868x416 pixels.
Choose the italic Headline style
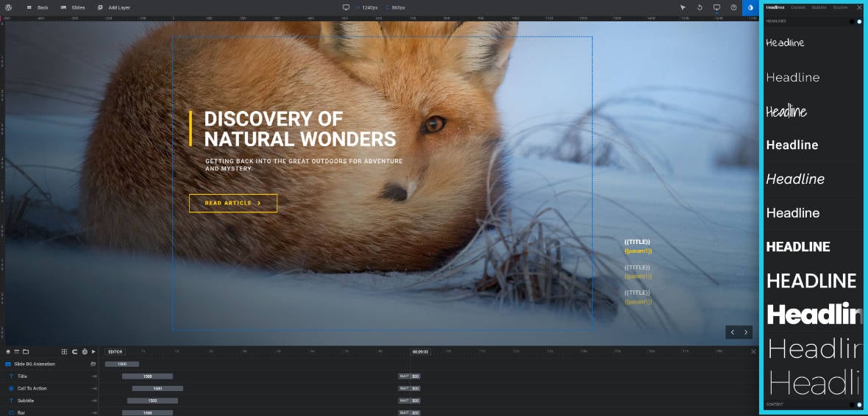pyautogui.click(x=795, y=179)
